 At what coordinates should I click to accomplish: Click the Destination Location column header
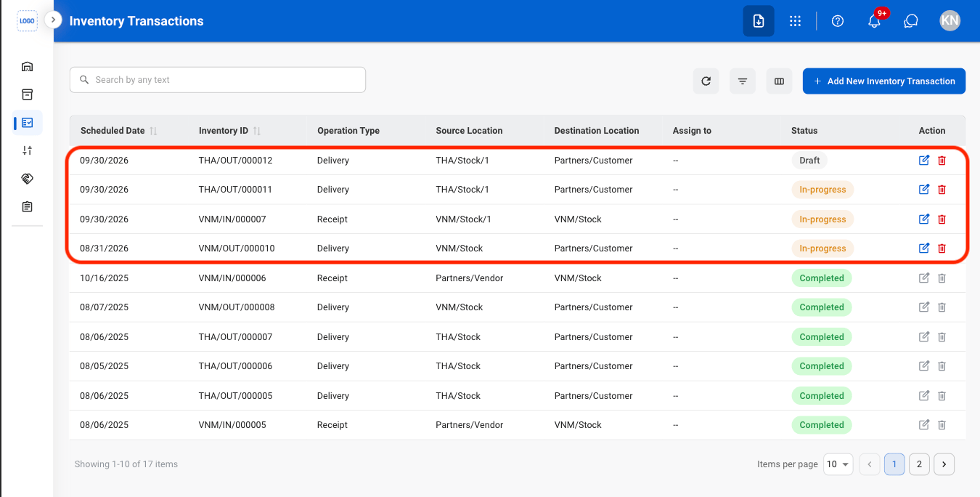pos(597,131)
